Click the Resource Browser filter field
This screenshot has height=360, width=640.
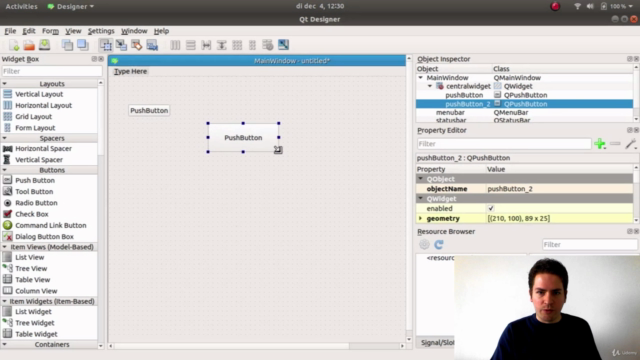tap(589, 244)
